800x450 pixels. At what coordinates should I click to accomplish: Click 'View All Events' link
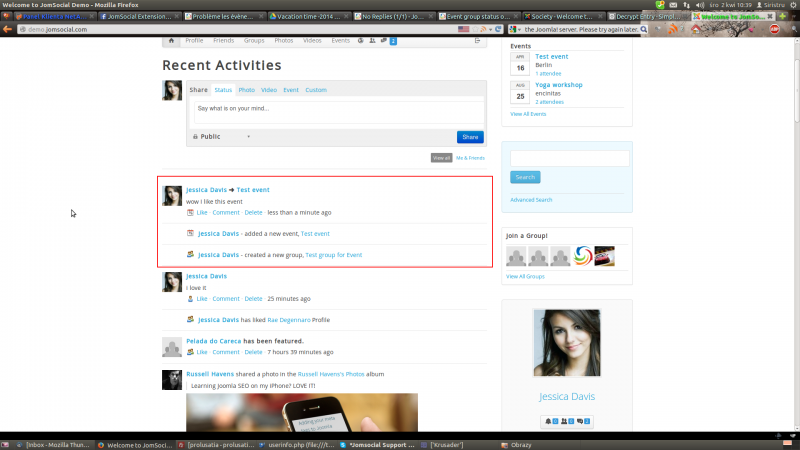(528, 114)
